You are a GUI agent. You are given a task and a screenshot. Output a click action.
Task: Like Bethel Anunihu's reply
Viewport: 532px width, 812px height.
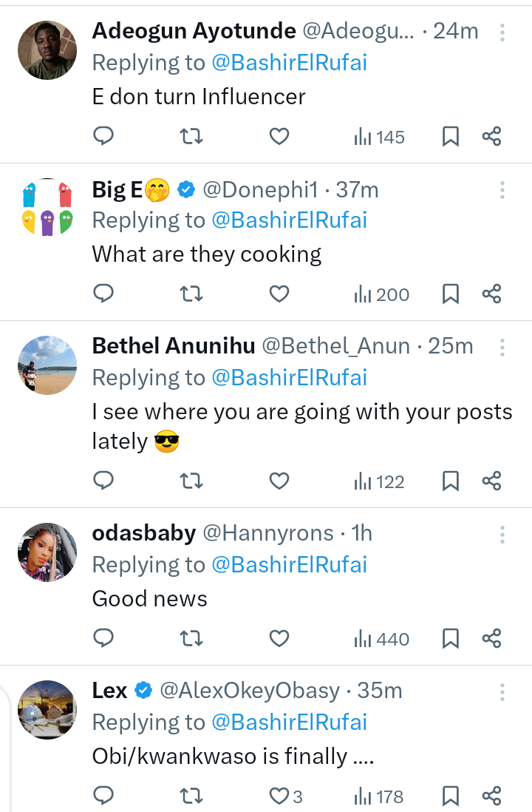tap(279, 482)
